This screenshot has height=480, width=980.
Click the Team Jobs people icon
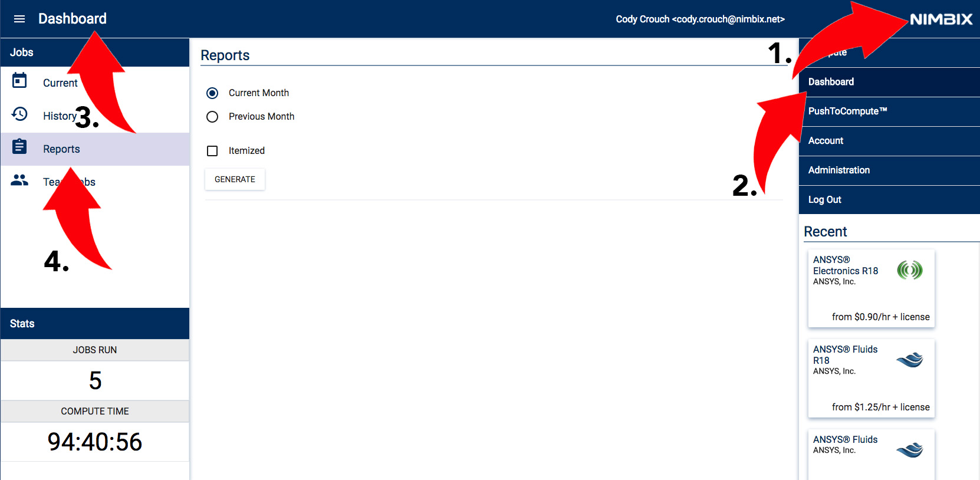(x=19, y=180)
